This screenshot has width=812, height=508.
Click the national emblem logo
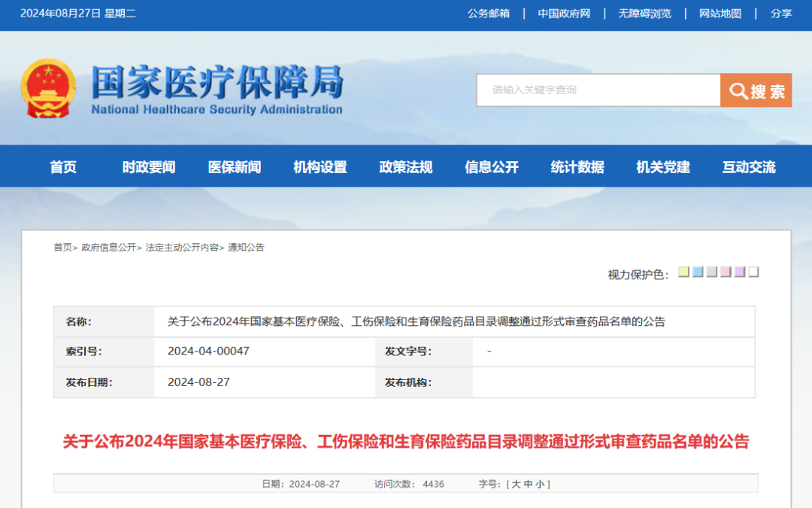[48, 88]
